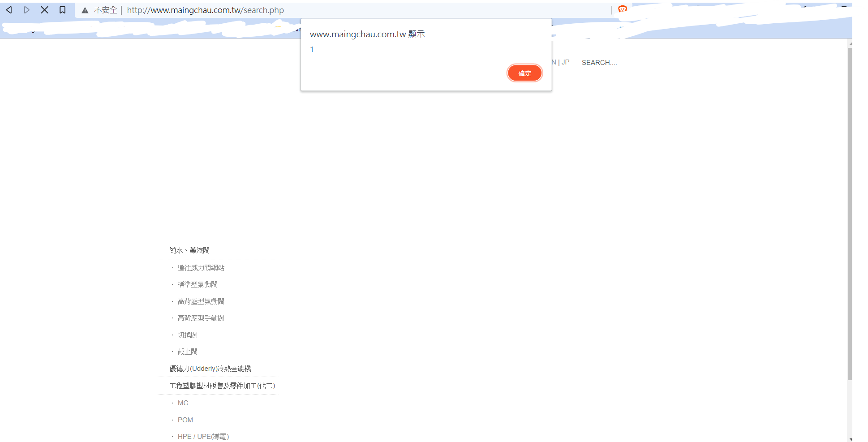The width and height of the screenshot is (868, 442).
Task: Click the vertical page scrollbar
Action: click(x=850, y=214)
